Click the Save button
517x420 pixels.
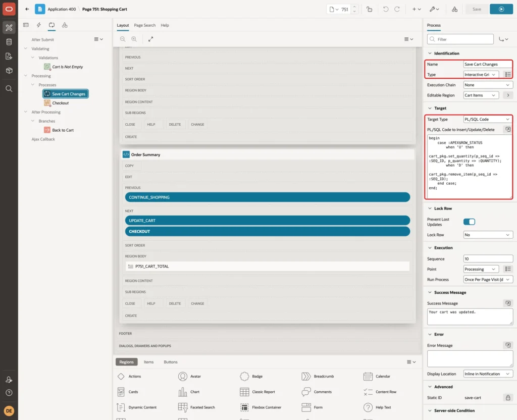click(x=477, y=9)
